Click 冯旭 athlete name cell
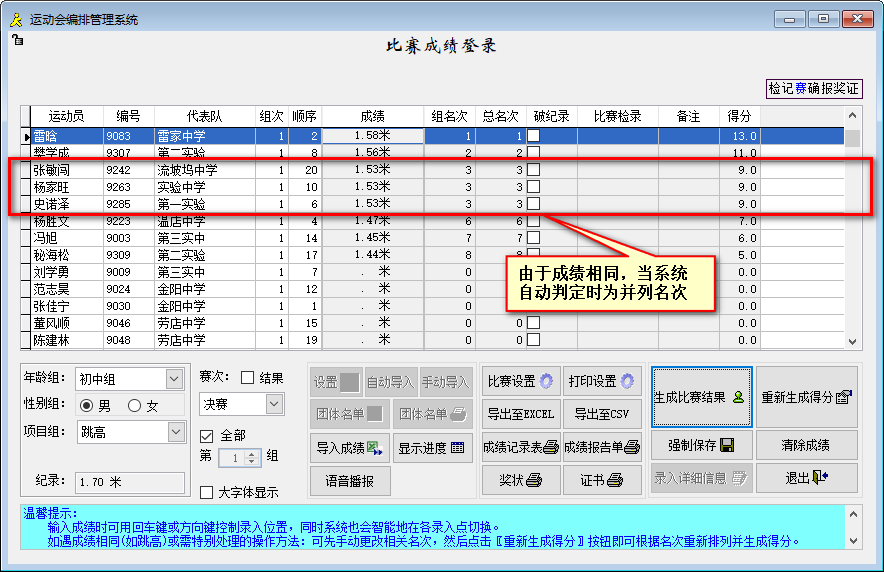 coord(67,238)
